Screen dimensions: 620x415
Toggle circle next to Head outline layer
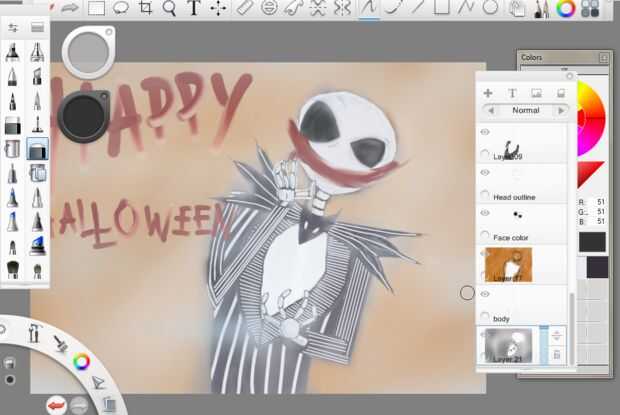485,195
